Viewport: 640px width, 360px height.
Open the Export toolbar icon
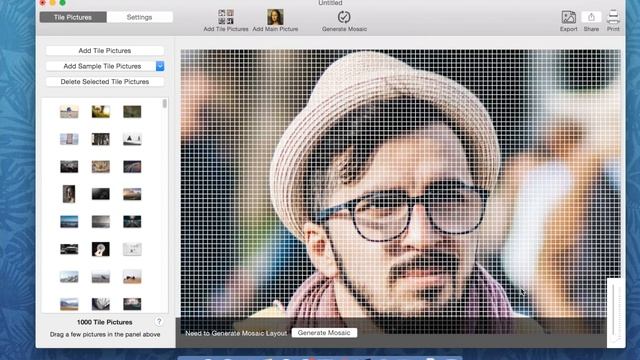[x=569, y=17]
